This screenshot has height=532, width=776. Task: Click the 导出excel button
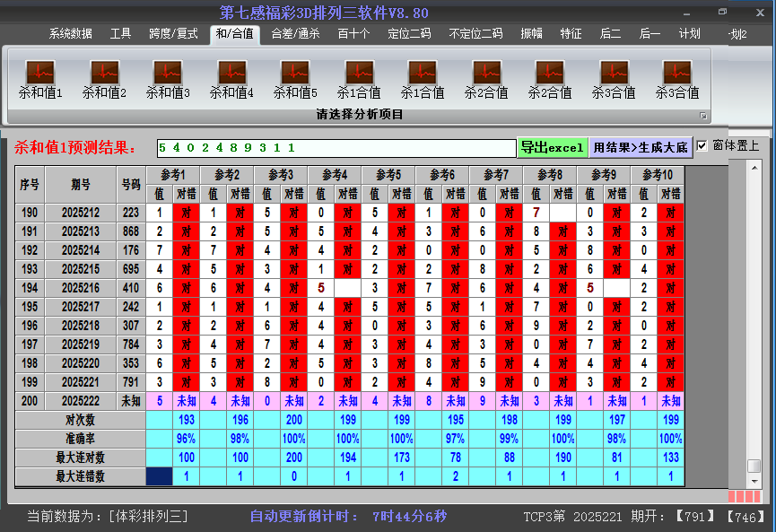(552, 147)
